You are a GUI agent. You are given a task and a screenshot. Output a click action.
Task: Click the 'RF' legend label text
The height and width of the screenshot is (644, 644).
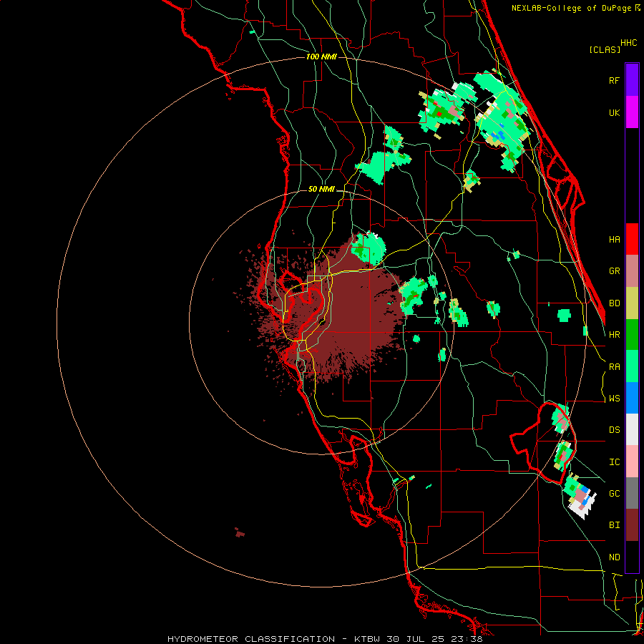coord(615,80)
